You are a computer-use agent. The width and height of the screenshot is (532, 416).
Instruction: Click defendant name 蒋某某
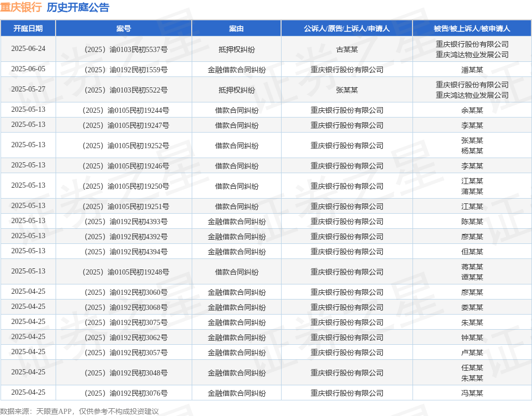click(x=472, y=267)
